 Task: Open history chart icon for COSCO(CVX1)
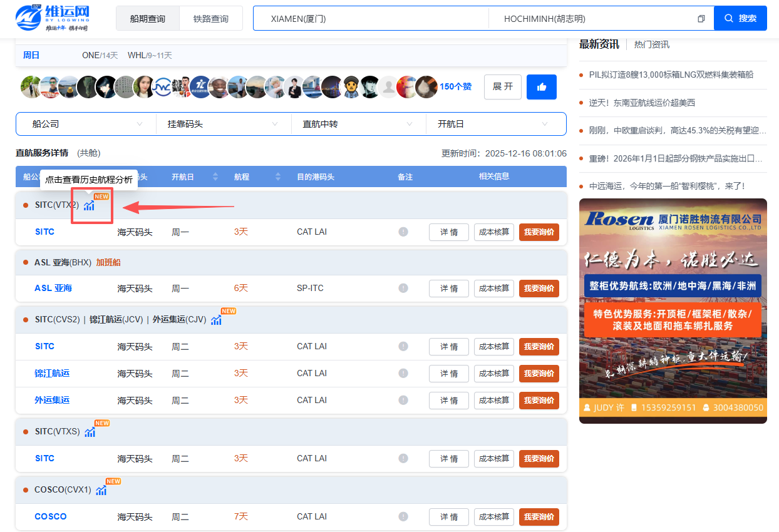(x=101, y=490)
